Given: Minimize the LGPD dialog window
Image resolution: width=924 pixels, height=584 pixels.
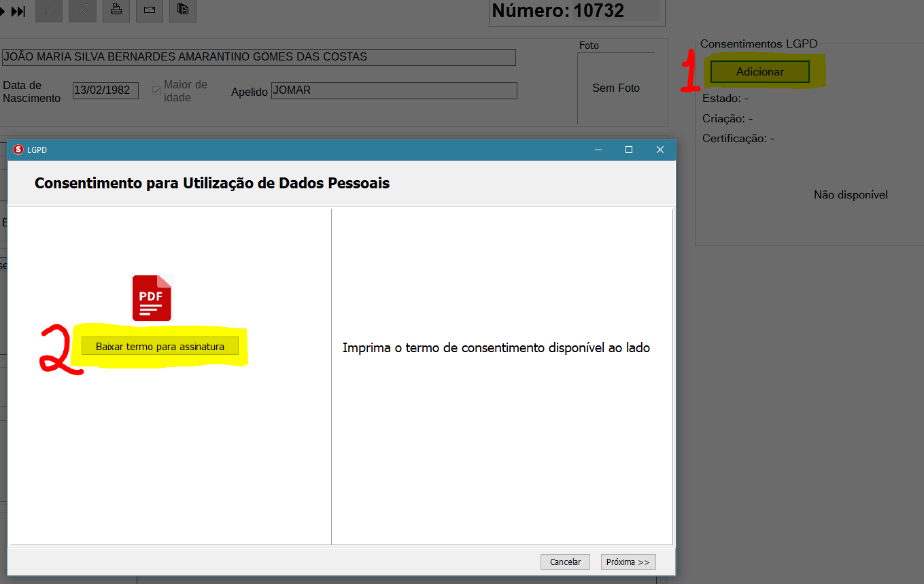Looking at the screenshot, I should point(598,150).
